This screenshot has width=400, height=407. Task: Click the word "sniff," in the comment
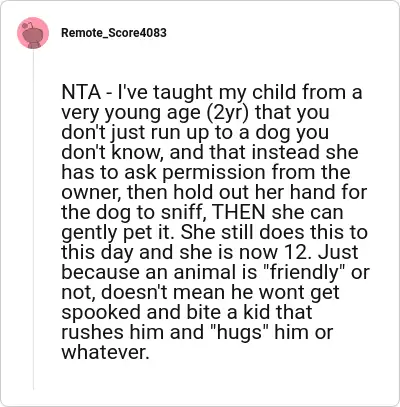(x=184, y=212)
